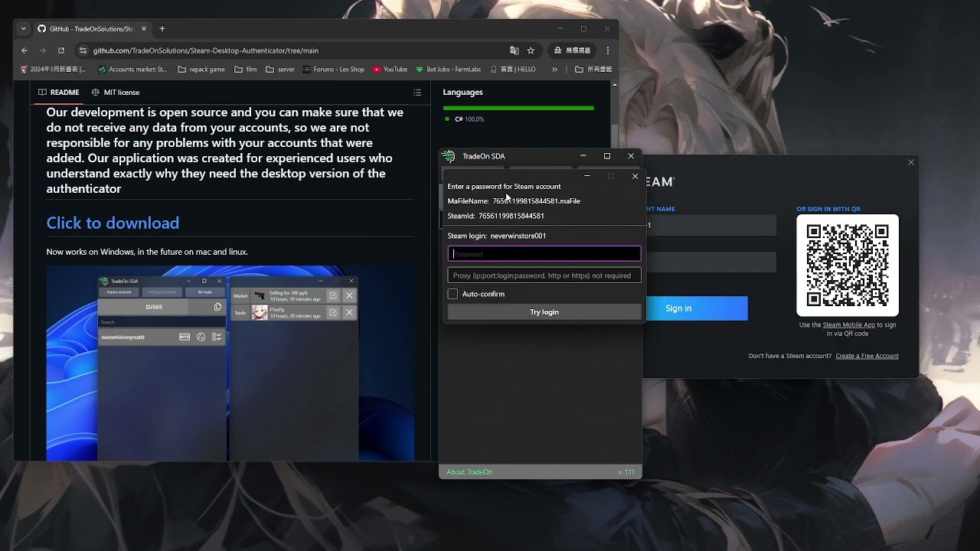Image resolution: width=980 pixels, height=551 pixels.
Task: Go forward in Chrome history
Action: [x=43, y=51]
